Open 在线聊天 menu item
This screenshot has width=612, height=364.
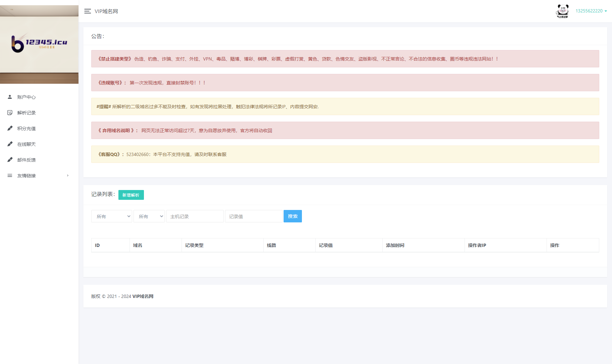tap(39, 144)
